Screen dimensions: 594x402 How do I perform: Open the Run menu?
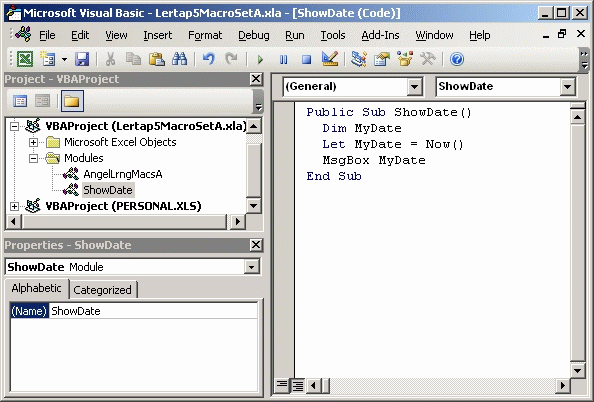(295, 35)
